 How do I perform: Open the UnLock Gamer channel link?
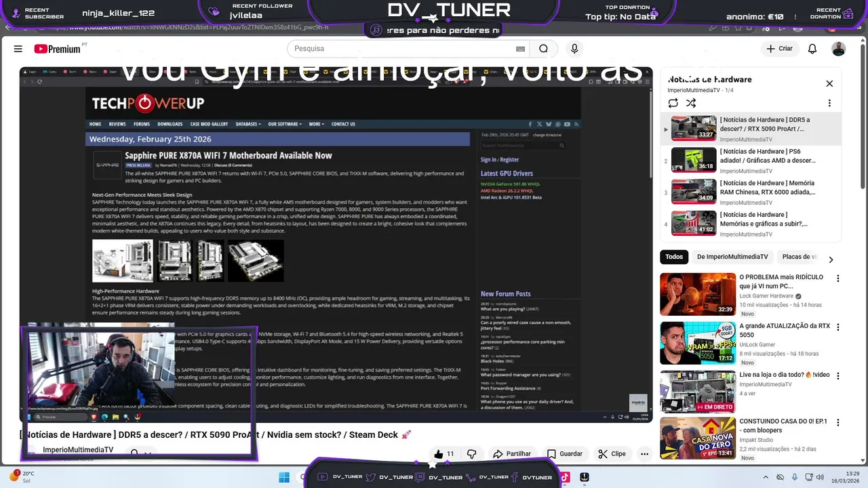click(757, 345)
